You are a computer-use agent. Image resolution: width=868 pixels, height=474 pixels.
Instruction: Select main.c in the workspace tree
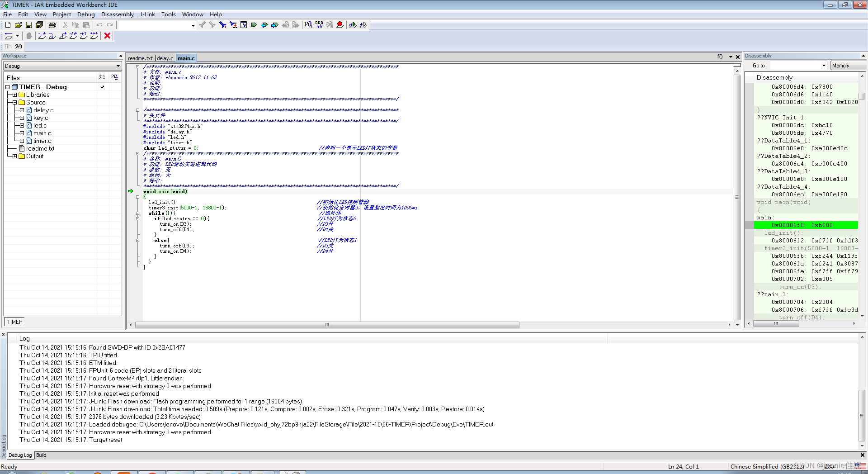point(42,133)
